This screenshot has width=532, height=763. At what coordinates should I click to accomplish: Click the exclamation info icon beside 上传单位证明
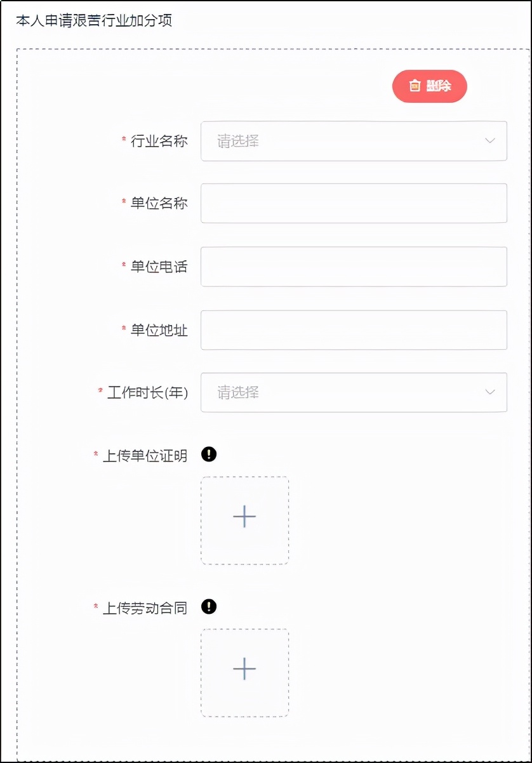point(209,454)
